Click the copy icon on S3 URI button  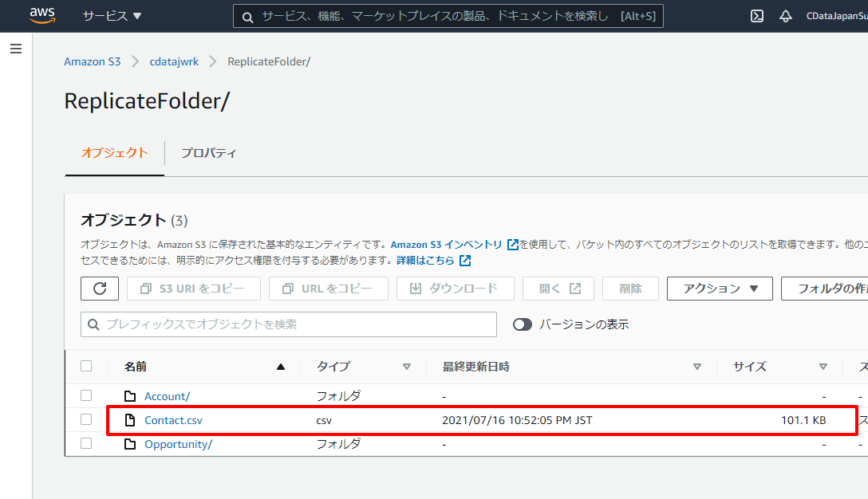144,289
